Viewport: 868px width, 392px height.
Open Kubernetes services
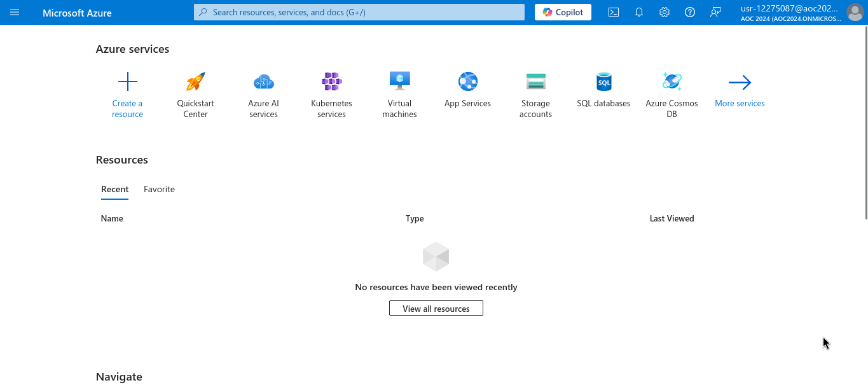331,82
